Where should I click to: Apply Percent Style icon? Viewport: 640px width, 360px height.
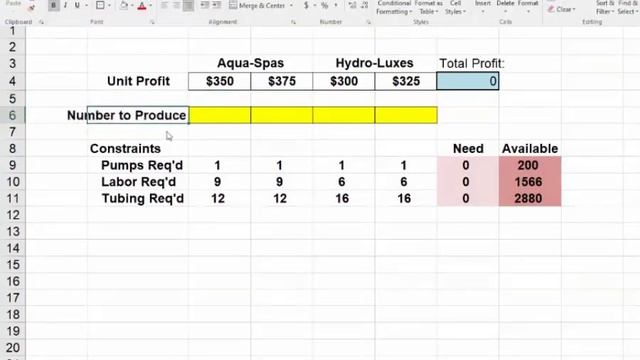tap(324, 5)
